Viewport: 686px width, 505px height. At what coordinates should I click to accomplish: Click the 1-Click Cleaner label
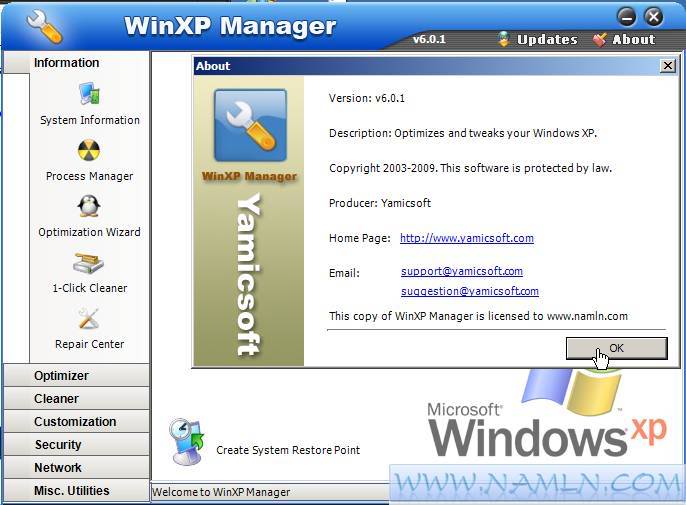tap(90, 288)
